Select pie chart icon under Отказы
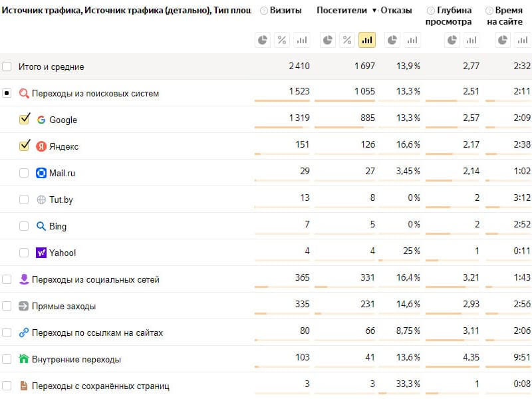 pos(392,41)
